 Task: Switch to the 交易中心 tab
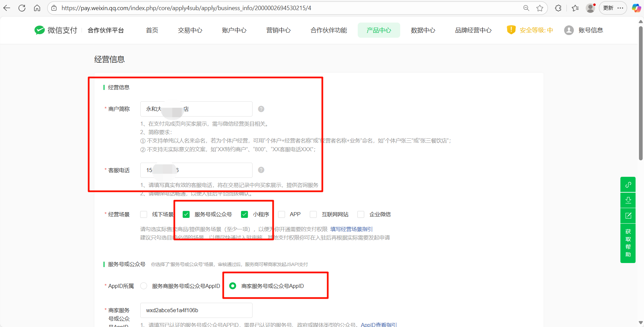coord(190,30)
